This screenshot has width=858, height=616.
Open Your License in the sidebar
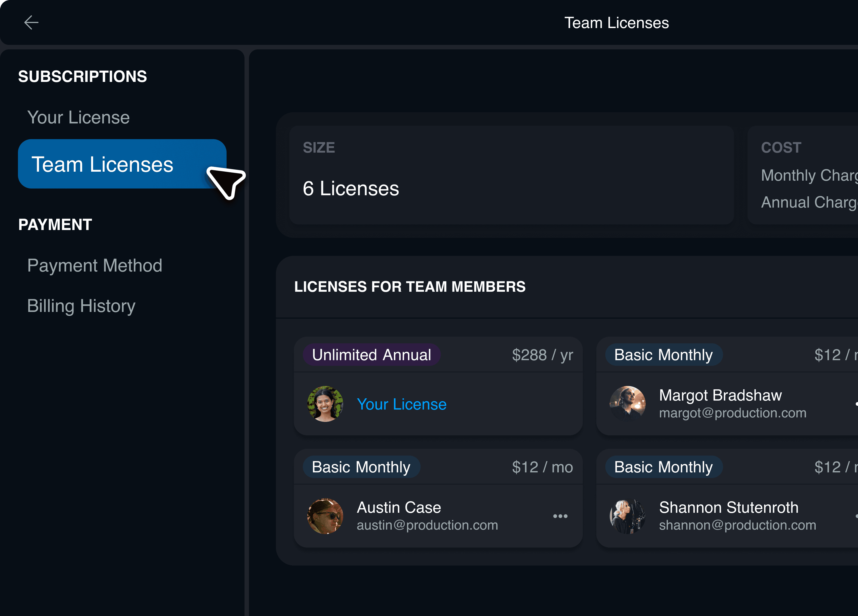pyautogui.click(x=78, y=117)
